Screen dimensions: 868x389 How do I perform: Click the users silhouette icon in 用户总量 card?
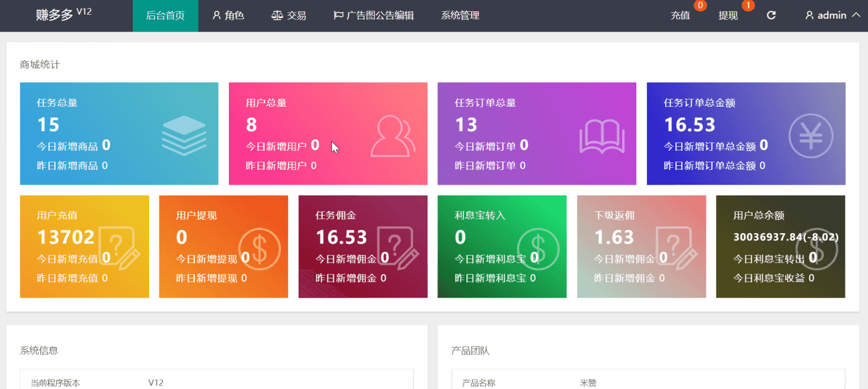393,136
